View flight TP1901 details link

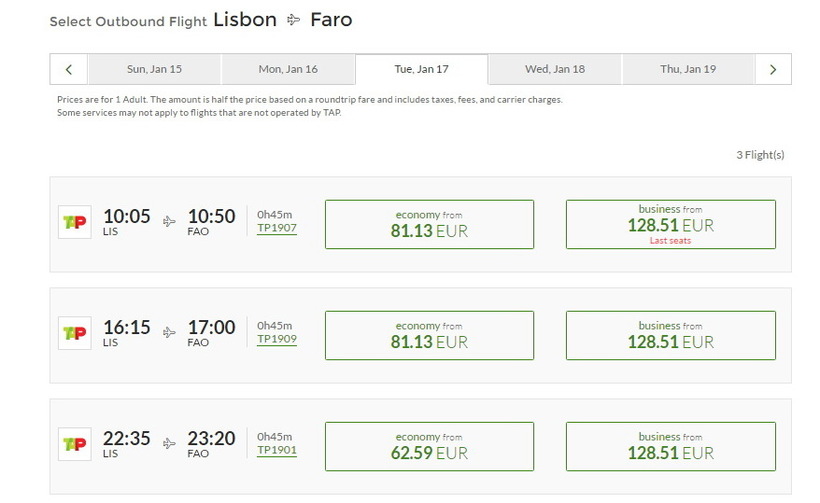click(x=277, y=450)
